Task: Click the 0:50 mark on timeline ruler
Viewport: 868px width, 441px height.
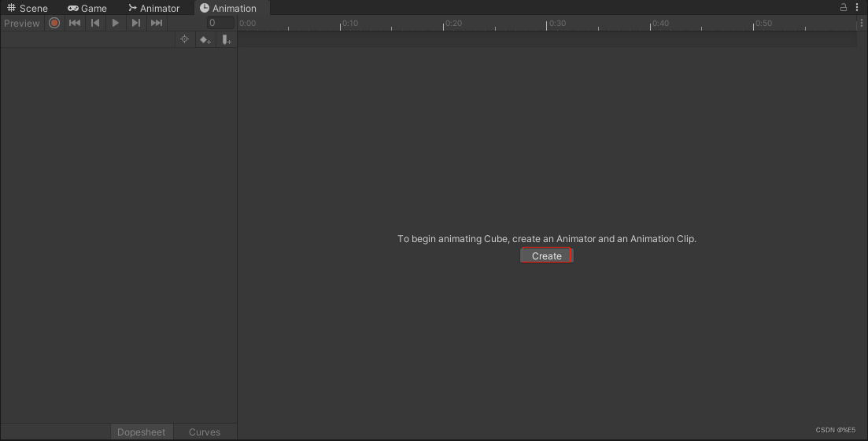Action: pyautogui.click(x=763, y=24)
